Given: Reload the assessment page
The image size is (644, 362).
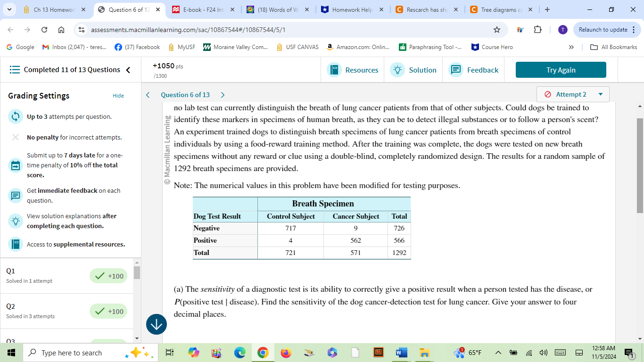Looking at the screenshot, I should [x=43, y=29].
